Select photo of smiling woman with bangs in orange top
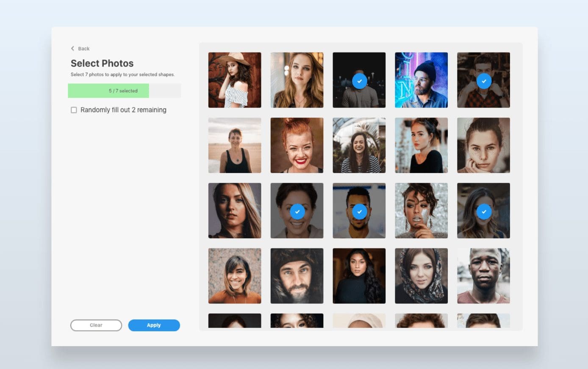This screenshot has height=369, width=588. (x=235, y=276)
